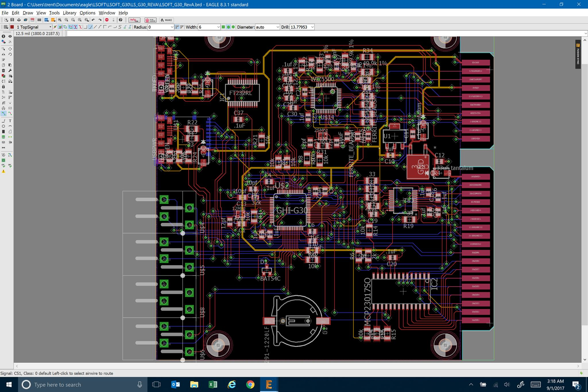Select the round via shape
Image resolution: width=588 pixels, height=392 pixels.
[228, 27]
